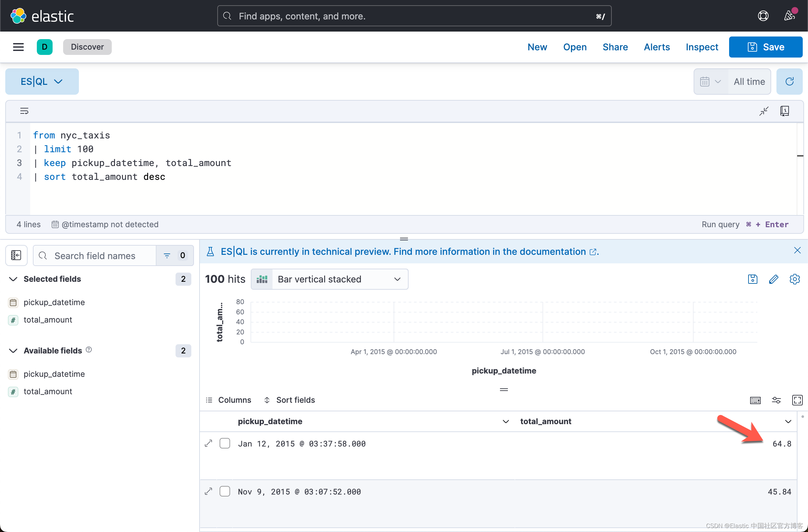Collapse the query editor with the minimize icon

click(764, 111)
